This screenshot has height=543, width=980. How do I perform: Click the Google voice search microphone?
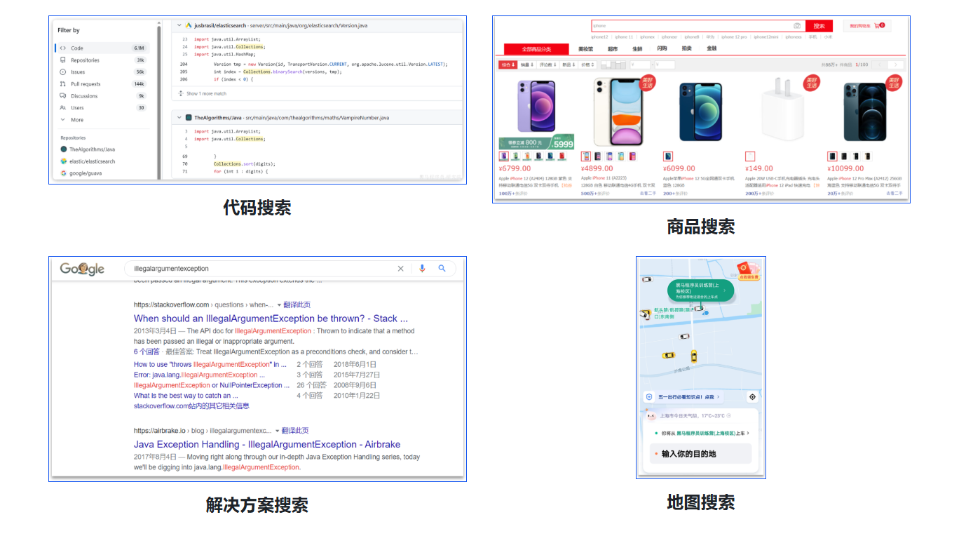tap(422, 268)
